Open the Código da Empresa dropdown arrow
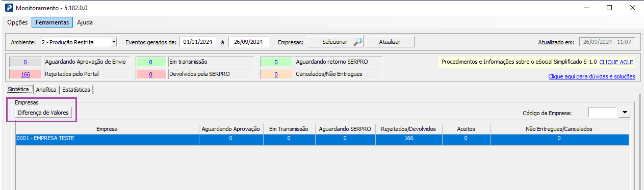Image resolution: width=644 pixels, height=190 pixels. pos(625,112)
